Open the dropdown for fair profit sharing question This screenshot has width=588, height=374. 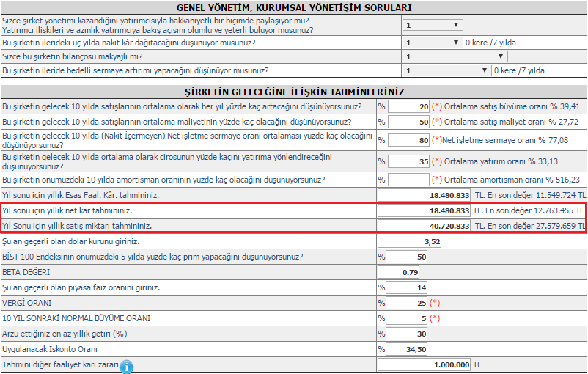pyautogui.click(x=433, y=25)
